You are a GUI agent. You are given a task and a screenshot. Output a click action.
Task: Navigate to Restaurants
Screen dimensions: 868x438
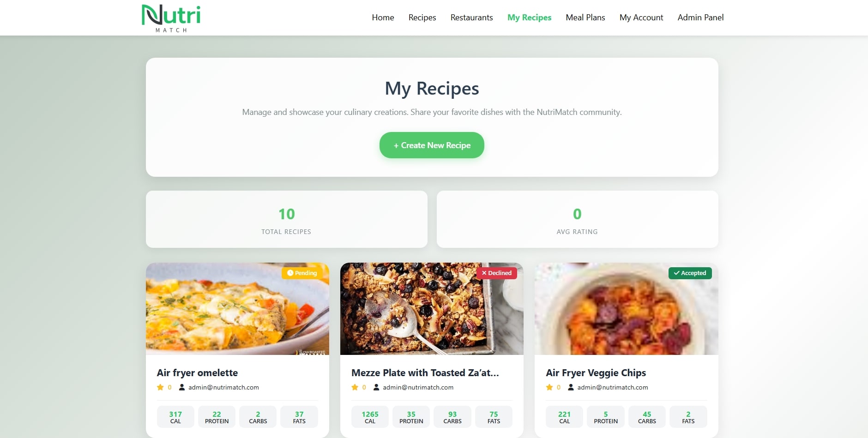(x=471, y=18)
